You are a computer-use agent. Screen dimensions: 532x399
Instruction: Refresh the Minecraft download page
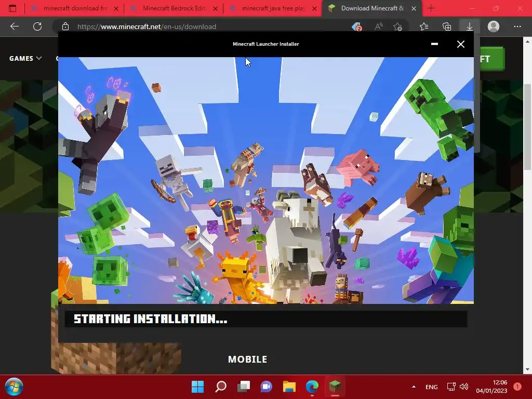point(37,26)
